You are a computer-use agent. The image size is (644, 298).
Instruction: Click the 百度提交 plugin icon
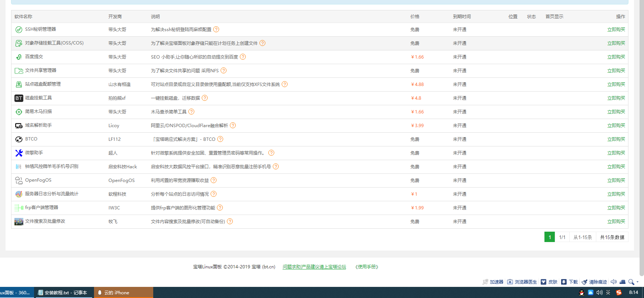coord(19,57)
